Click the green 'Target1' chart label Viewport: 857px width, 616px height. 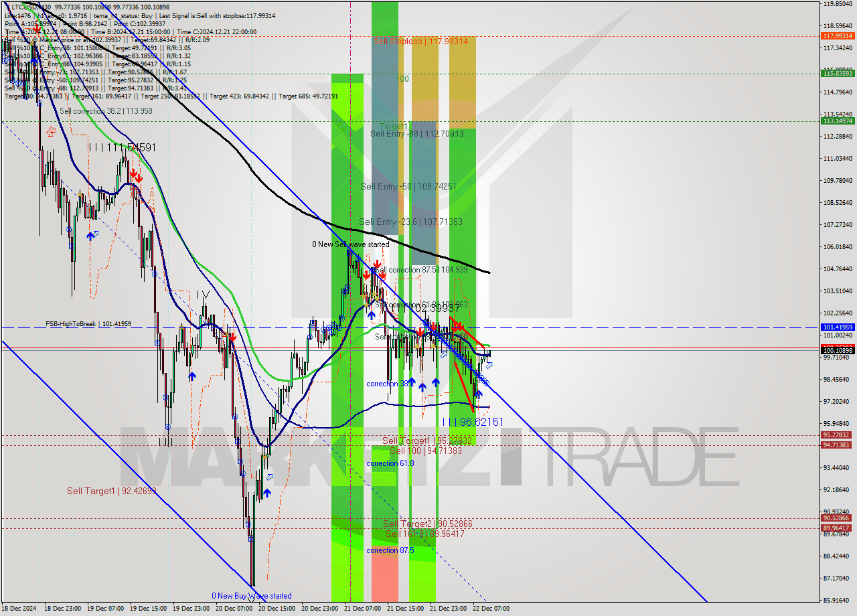coord(393,126)
